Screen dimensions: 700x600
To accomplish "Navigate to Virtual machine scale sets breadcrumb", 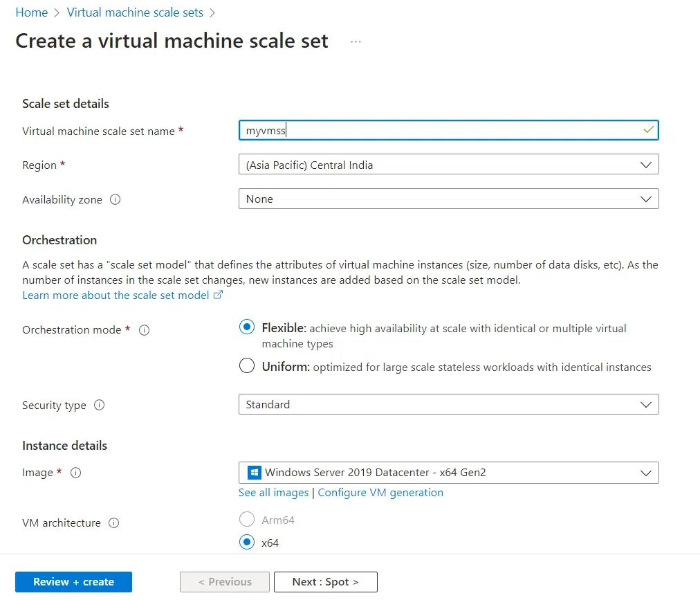I will pos(135,12).
